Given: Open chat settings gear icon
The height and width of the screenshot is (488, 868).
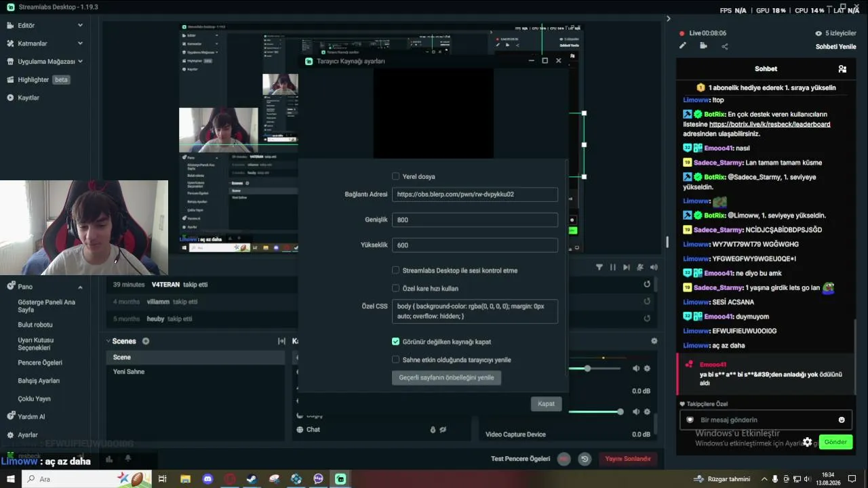Looking at the screenshot, I should point(807,442).
